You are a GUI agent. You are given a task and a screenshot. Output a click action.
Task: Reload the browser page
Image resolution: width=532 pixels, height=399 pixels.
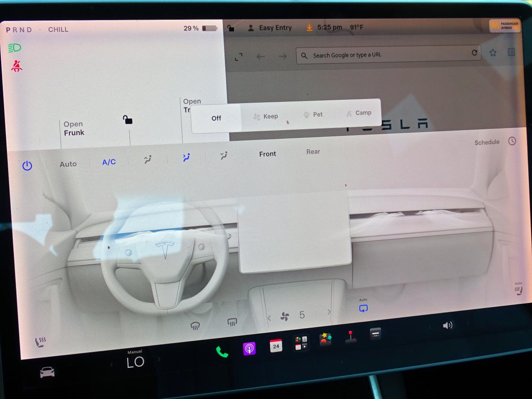pos(474,53)
